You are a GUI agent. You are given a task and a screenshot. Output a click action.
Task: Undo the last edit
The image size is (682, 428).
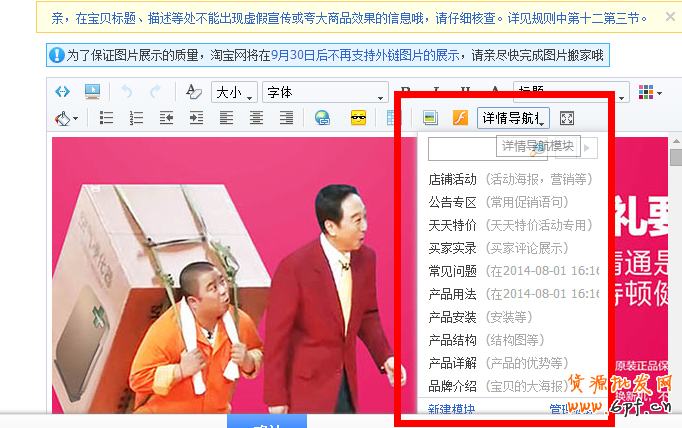click(x=127, y=92)
